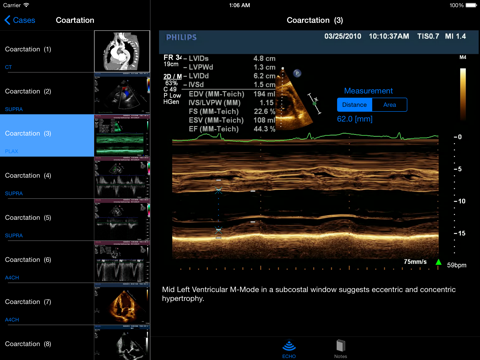Viewport: 480px width, 360px height.
Task: Click the thumbnail of Coarctation (5)
Action: [x=122, y=220]
